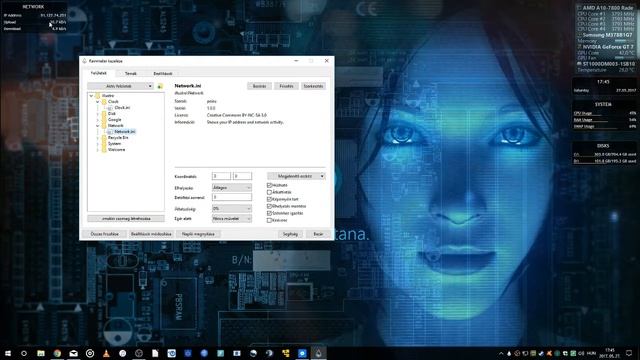This screenshot has height=360, width=640.
Task: Open the Aktív felületek dropdown
Action: [120, 86]
